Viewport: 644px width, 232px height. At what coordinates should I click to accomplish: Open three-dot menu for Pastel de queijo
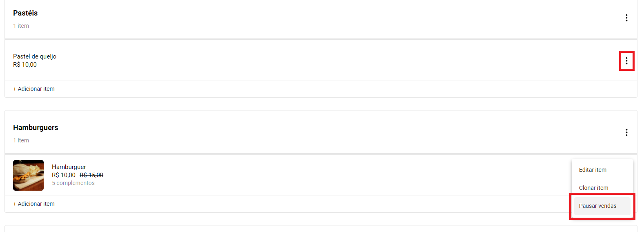click(x=626, y=61)
